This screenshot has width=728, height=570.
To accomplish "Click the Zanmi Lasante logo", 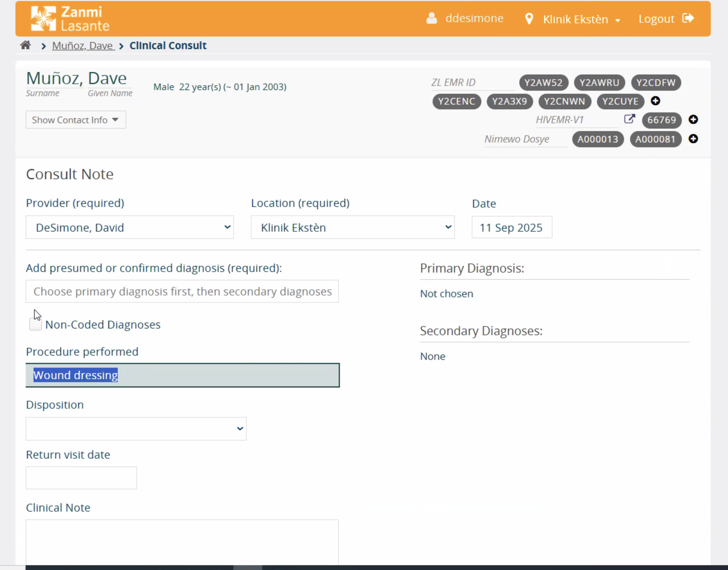I will pyautogui.click(x=70, y=19).
